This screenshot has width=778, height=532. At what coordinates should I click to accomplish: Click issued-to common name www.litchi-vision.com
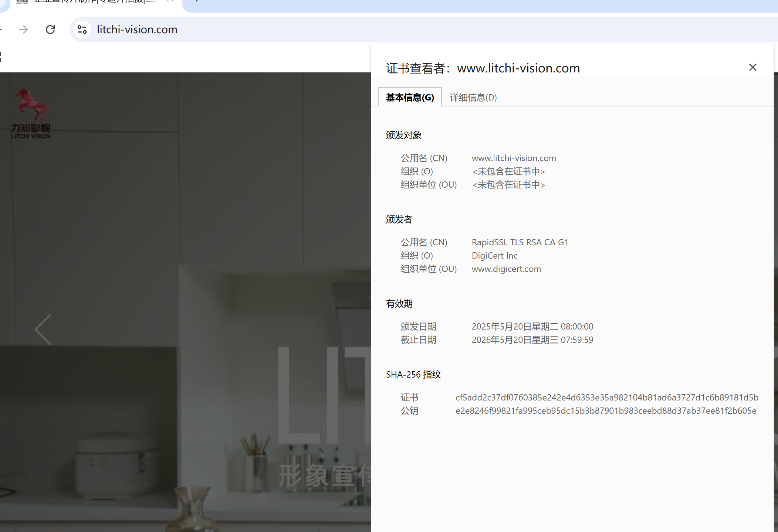coord(514,158)
